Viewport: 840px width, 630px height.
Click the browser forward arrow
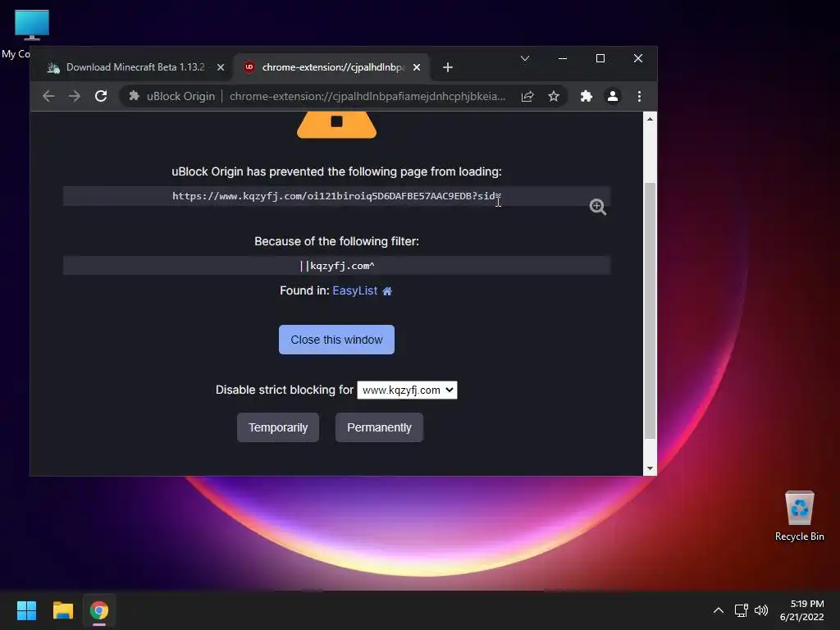[75, 96]
